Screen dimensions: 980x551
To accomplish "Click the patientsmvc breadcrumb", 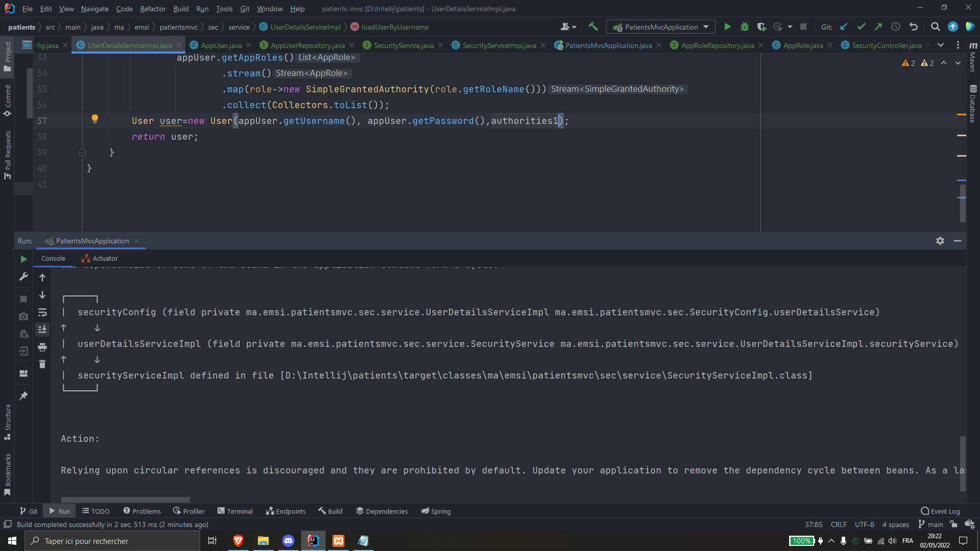I will [x=178, y=27].
